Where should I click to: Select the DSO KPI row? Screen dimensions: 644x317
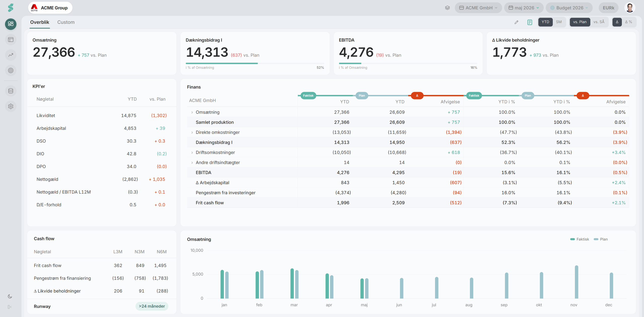(x=102, y=141)
